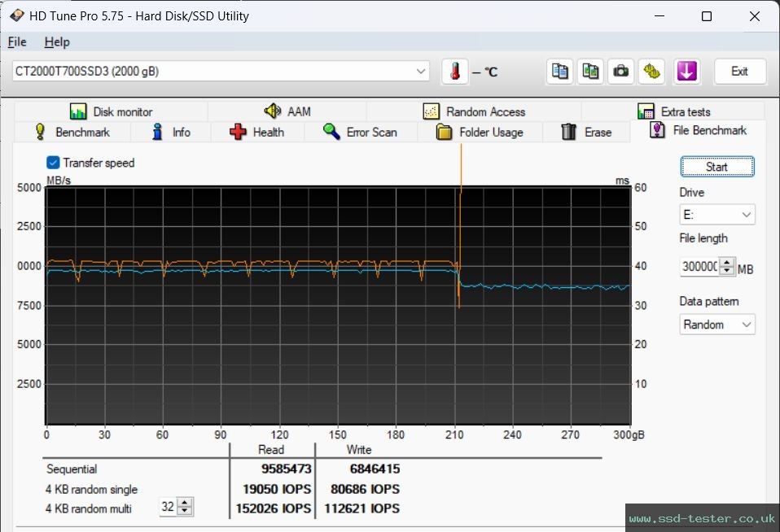This screenshot has height=532, width=780.
Task: Click the Read column header
Action: pyautogui.click(x=271, y=450)
